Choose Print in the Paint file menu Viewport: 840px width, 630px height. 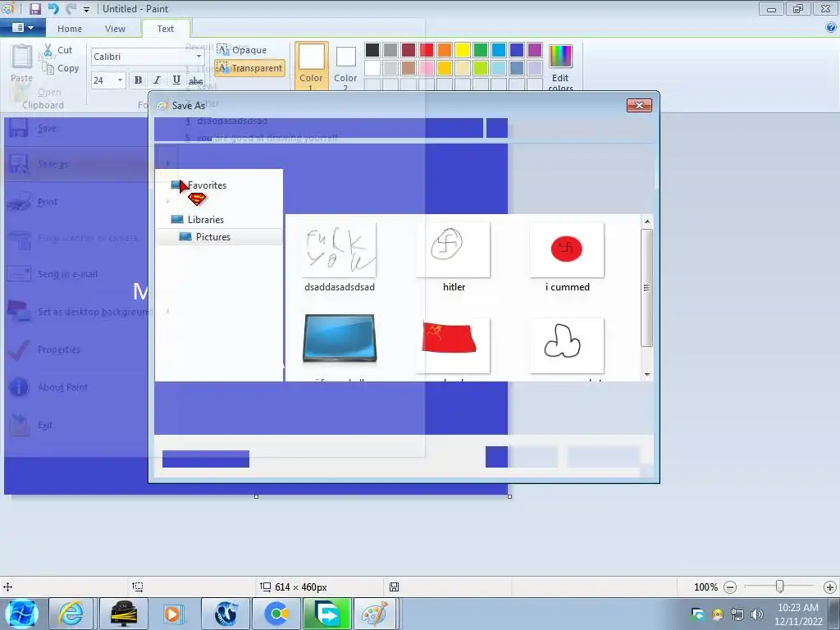[47, 202]
